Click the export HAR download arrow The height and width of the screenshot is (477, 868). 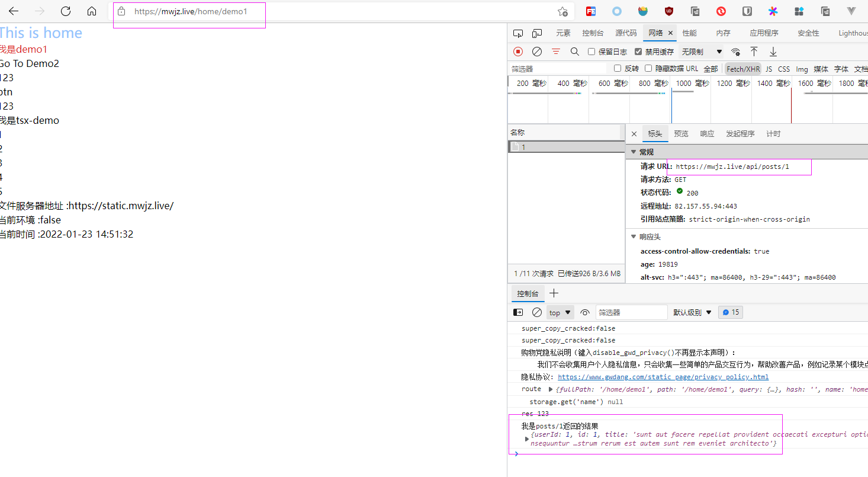click(773, 52)
